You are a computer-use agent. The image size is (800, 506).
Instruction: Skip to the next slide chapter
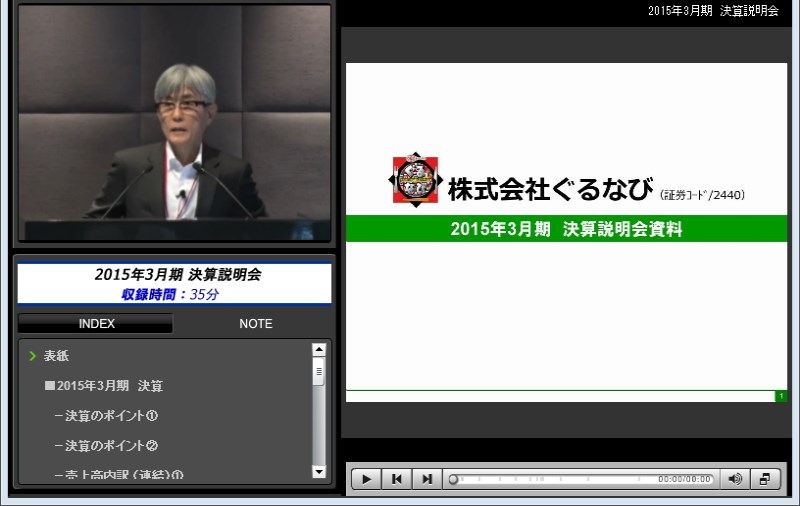point(427,479)
